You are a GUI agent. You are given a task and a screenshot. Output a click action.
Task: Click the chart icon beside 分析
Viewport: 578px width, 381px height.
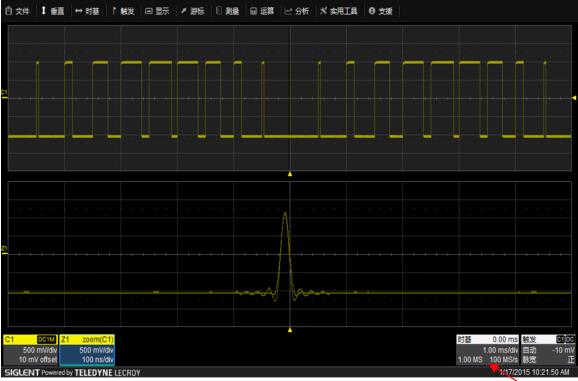288,12
